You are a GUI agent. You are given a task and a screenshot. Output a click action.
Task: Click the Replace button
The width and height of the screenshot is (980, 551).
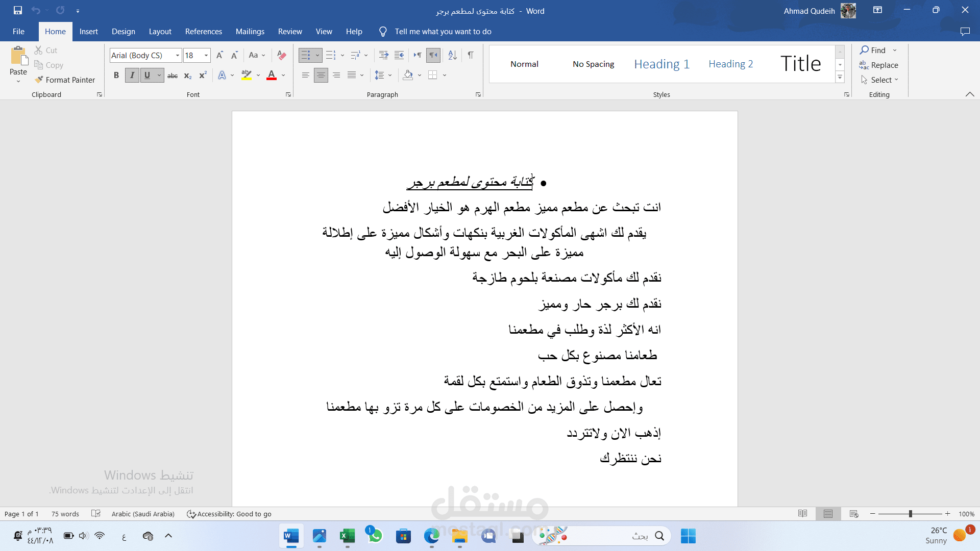click(878, 65)
